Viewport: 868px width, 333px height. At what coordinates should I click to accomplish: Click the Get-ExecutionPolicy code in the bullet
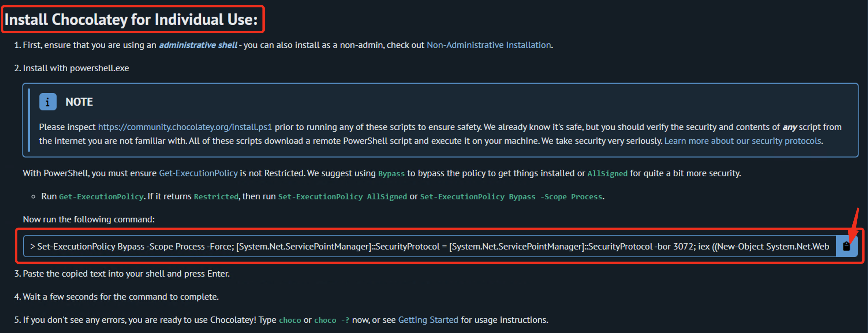pyautogui.click(x=101, y=196)
